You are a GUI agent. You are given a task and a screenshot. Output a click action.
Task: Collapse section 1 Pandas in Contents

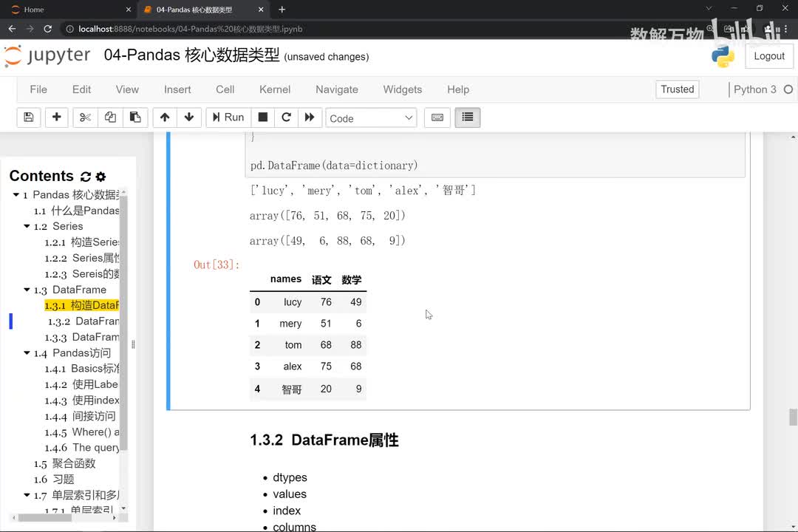[x=16, y=195]
